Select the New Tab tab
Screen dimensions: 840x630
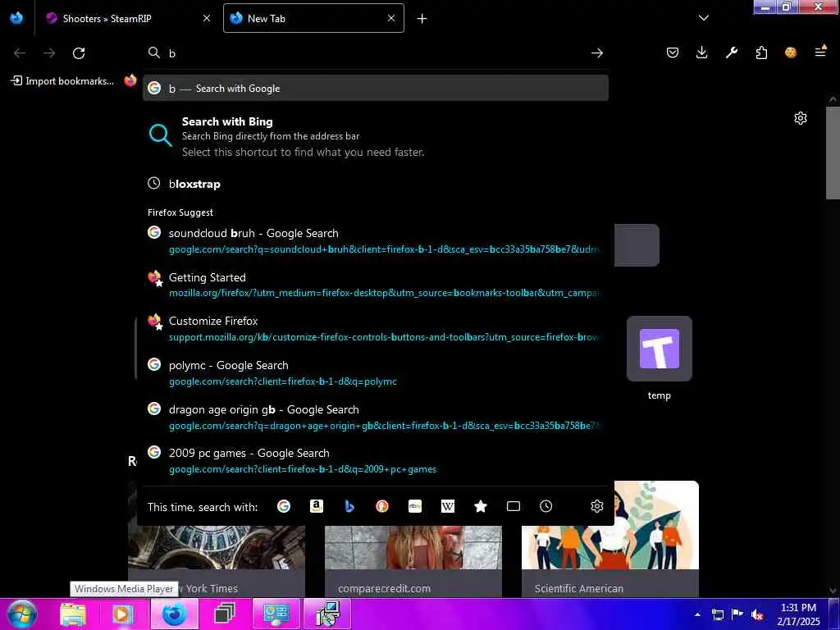pos(313,18)
